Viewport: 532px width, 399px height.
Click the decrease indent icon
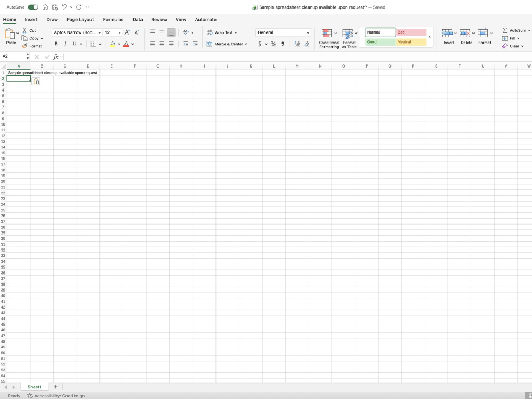pyautogui.click(x=186, y=44)
